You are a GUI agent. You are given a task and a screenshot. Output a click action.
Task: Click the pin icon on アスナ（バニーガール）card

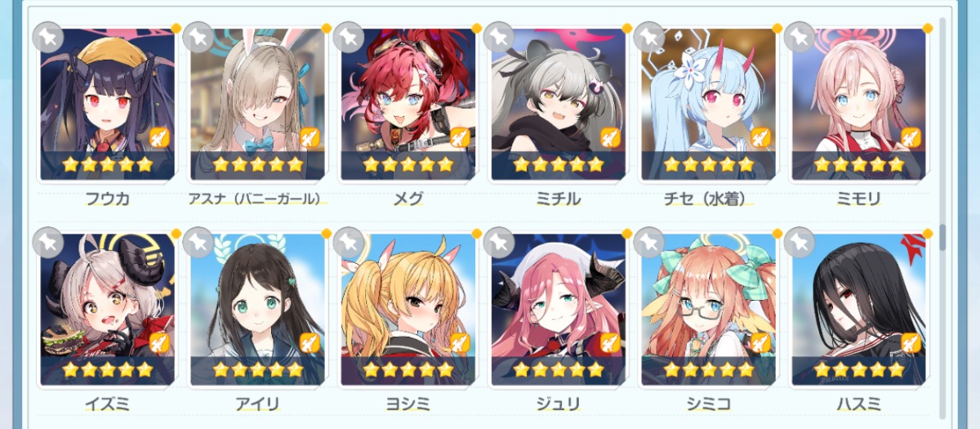(198, 38)
